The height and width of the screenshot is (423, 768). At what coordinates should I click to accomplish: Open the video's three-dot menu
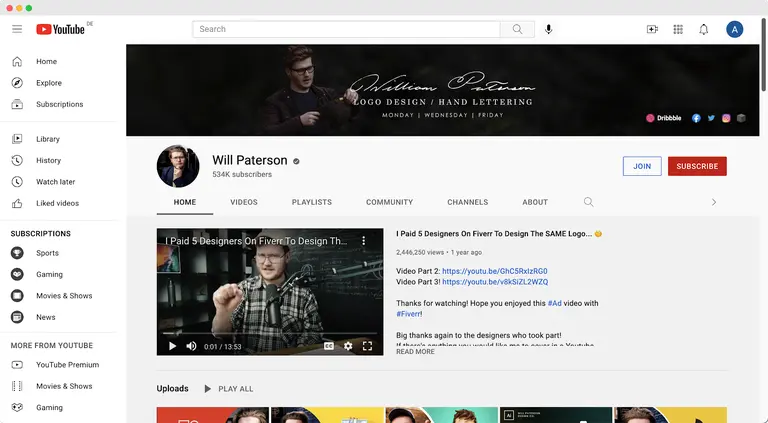(363, 241)
